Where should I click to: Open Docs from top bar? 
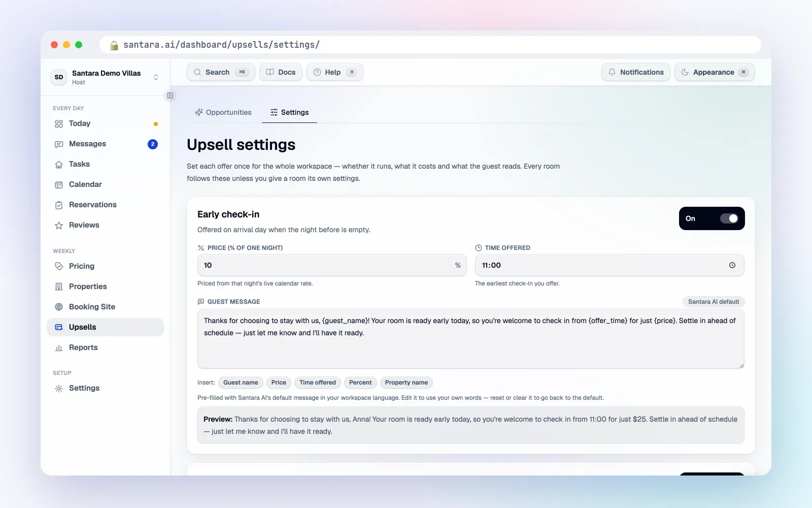coord(281,72)
